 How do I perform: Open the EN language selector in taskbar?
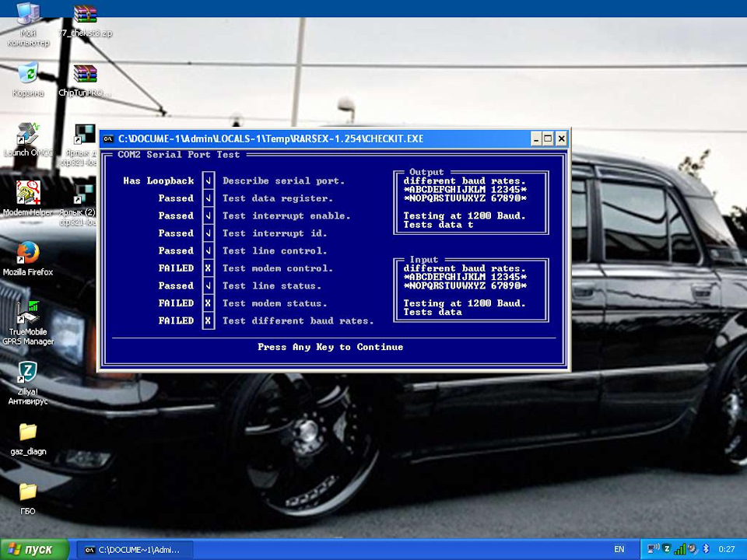pos(619,549)
